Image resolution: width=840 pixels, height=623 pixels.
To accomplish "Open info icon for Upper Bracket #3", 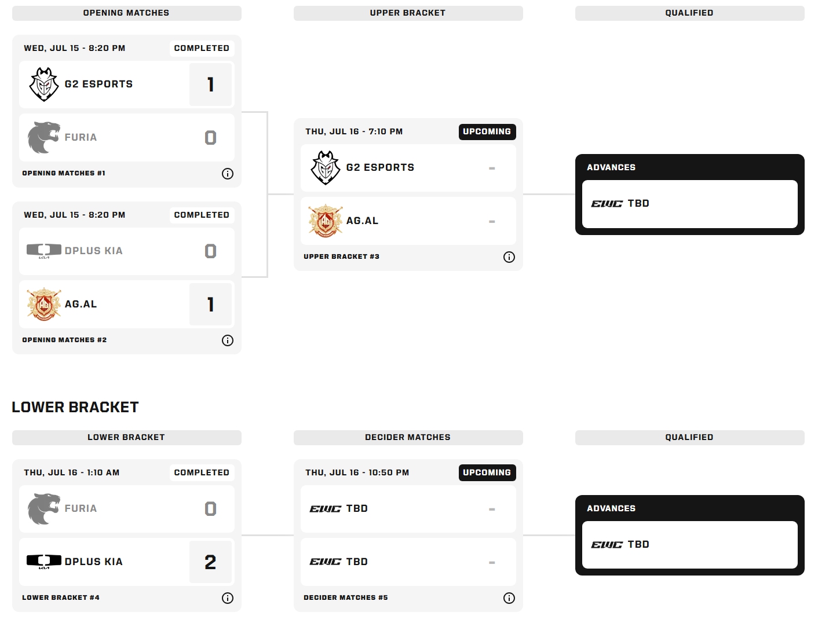I will point(509,257).
